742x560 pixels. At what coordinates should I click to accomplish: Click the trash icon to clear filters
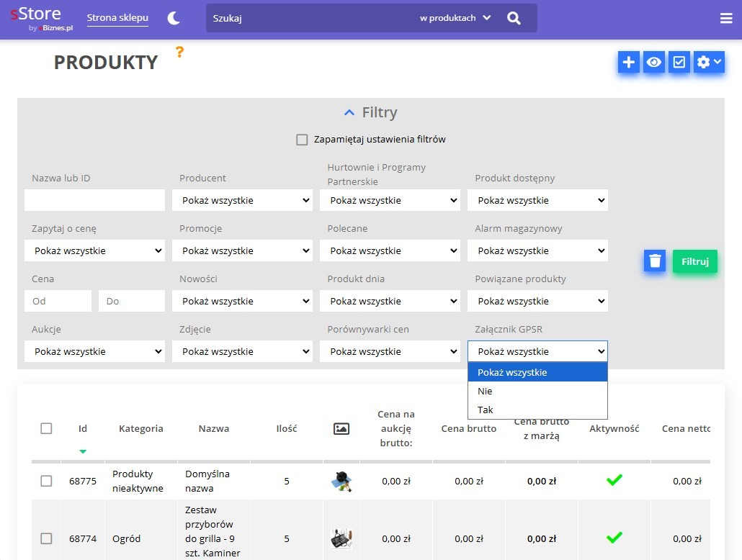click(655, 261)
